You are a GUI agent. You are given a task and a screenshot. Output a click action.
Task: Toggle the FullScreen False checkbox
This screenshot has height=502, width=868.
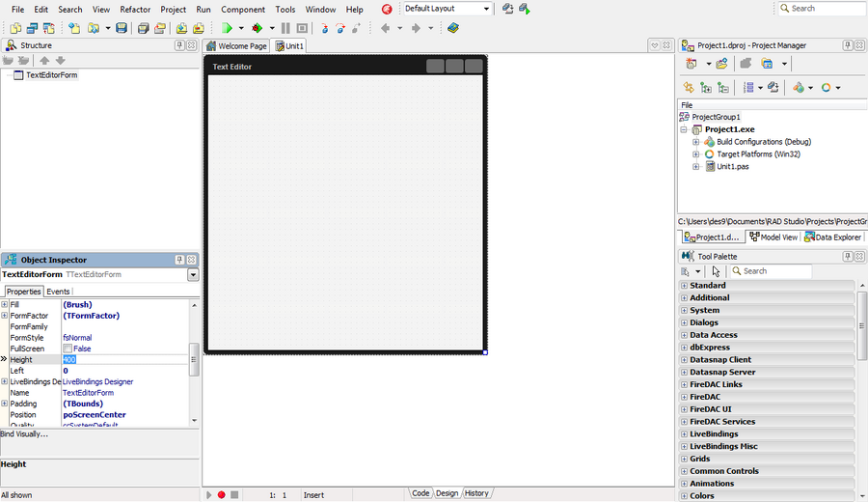click(68, 349)
